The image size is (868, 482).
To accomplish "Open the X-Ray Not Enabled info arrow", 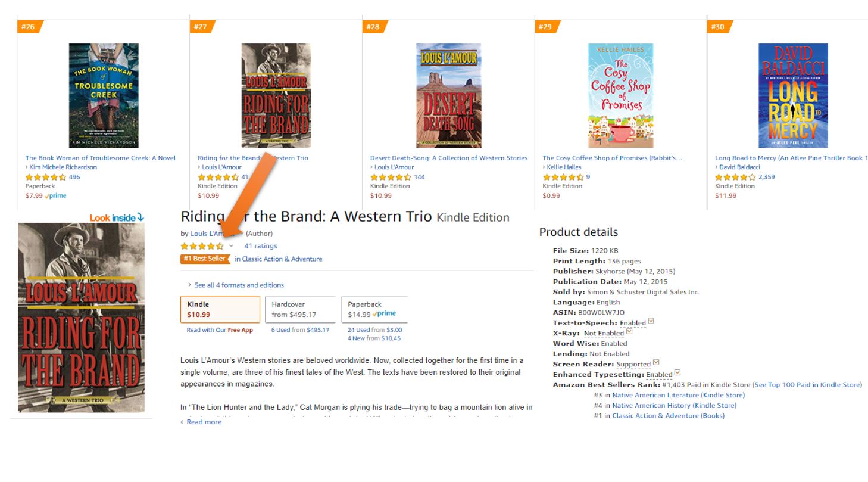I will (629, 332).
